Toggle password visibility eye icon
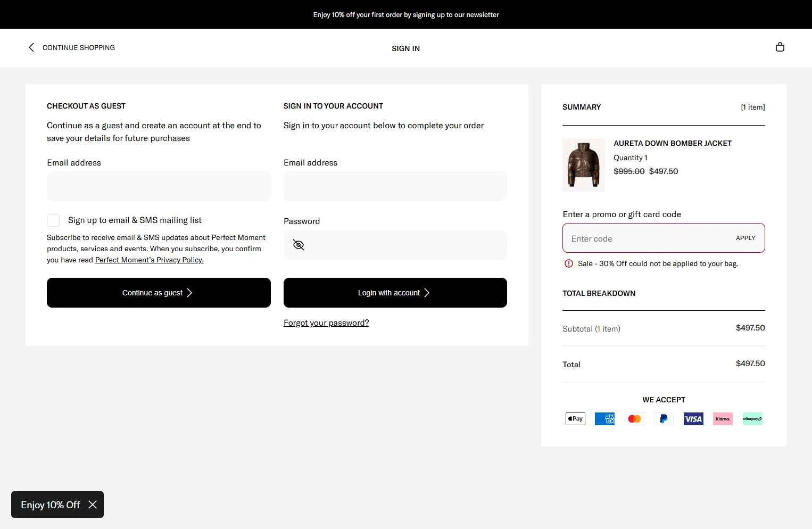 [299, 245]
